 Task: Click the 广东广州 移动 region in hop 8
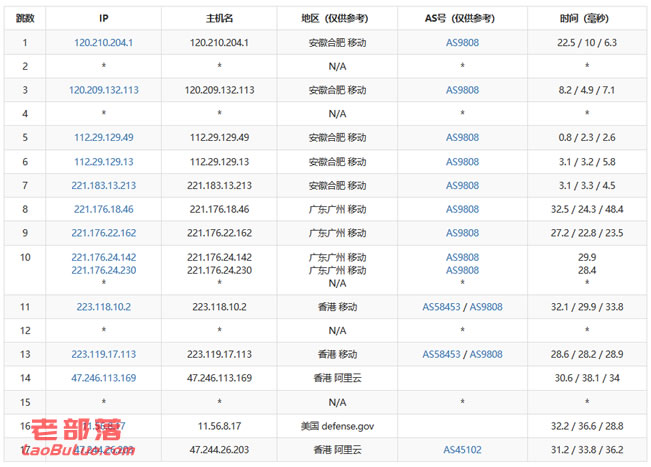(337, 209)
